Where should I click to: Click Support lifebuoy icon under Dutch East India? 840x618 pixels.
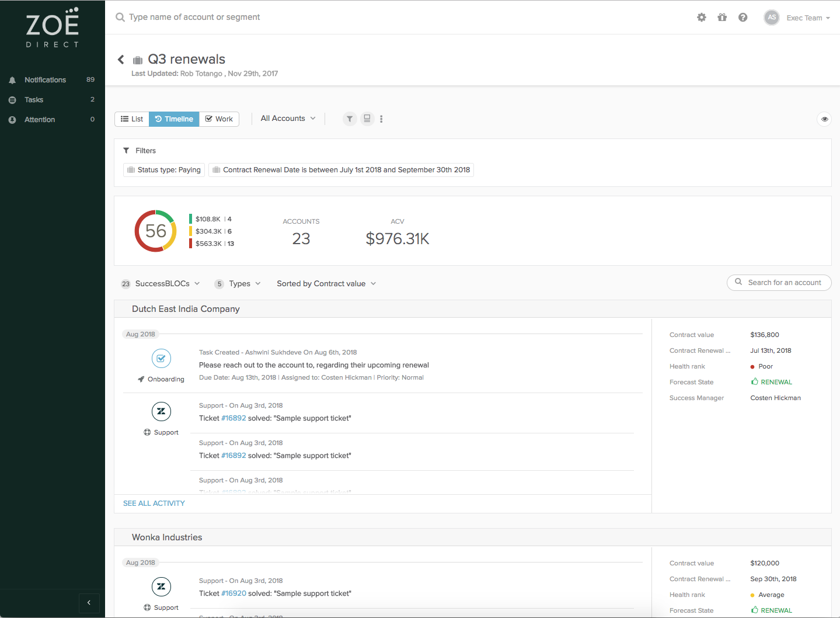(x=147, y=432)
